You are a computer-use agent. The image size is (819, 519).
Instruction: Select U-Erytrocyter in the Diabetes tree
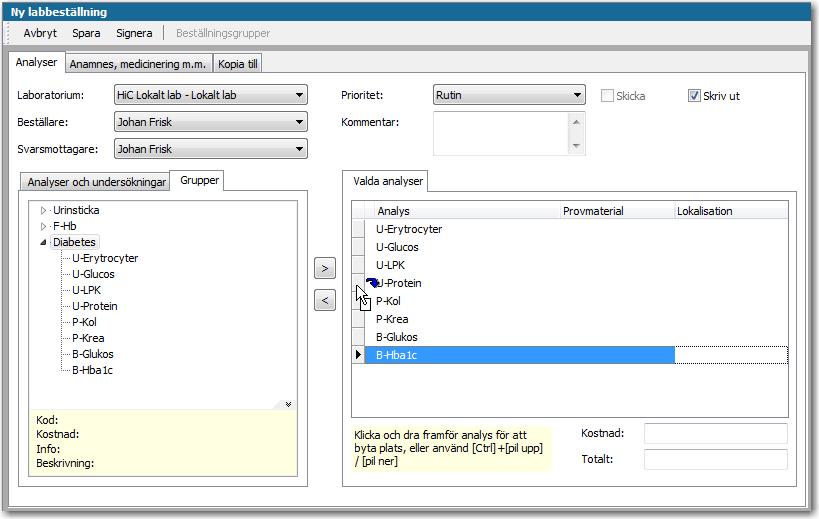point(105,258)
